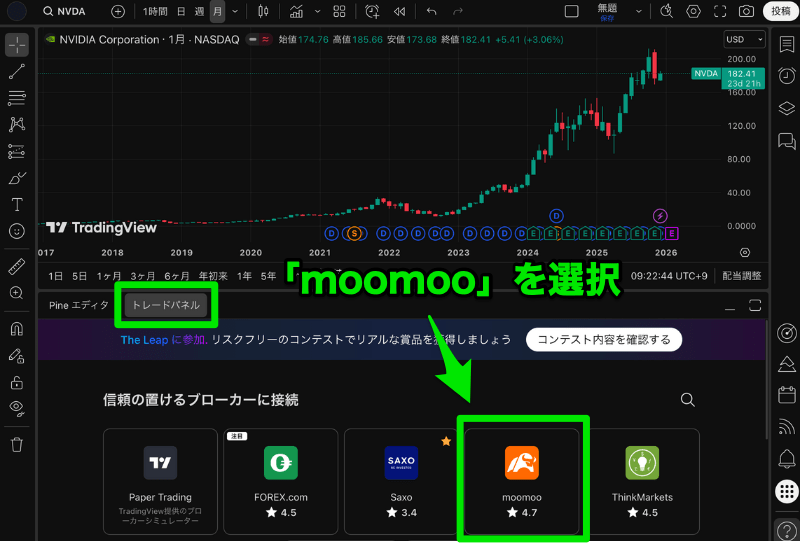Screen dimensions: 800x543
Task: Open the calendar panel icon
Action: (787, 394)
